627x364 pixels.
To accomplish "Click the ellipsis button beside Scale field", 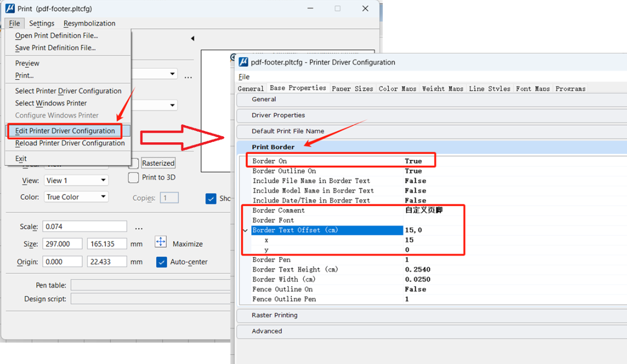I will 139,227.
